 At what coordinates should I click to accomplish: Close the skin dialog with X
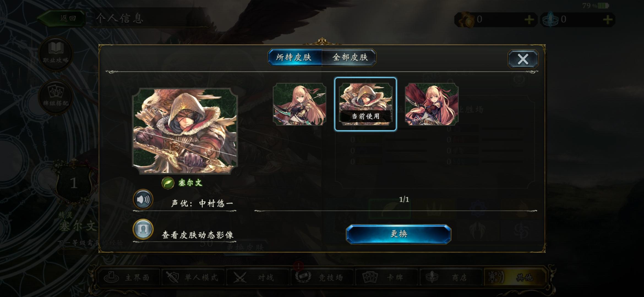pyautogui.click(x=523, y=59)
